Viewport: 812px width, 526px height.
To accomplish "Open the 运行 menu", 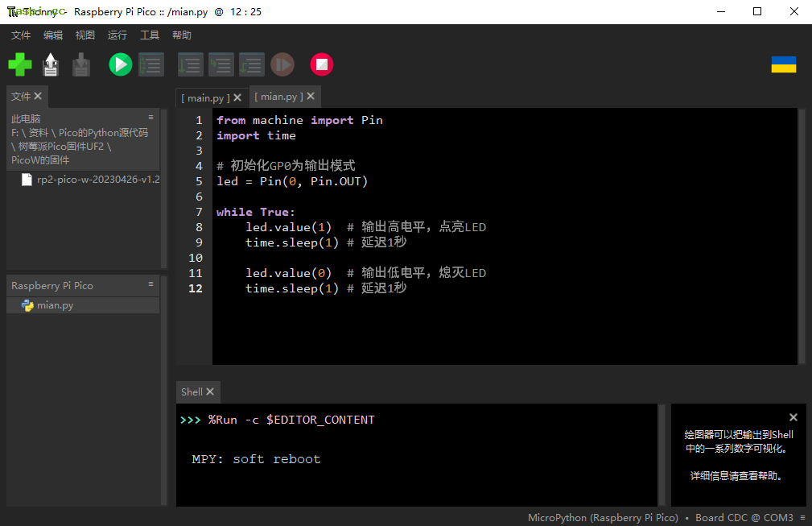I will [x=117, y=35].
